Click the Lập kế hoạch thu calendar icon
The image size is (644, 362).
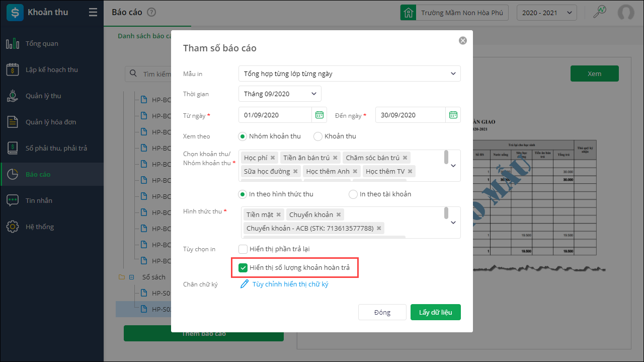13,69
